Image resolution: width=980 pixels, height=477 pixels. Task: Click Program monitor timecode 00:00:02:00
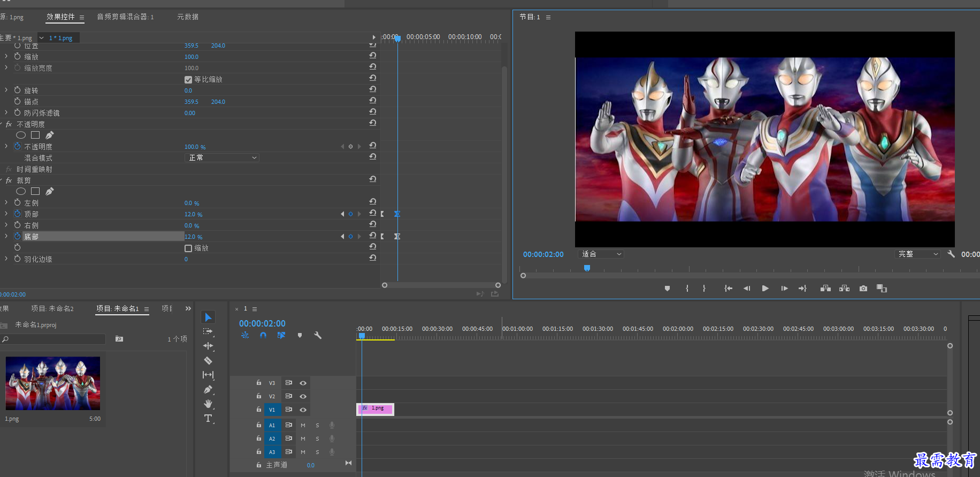[543, 254]
